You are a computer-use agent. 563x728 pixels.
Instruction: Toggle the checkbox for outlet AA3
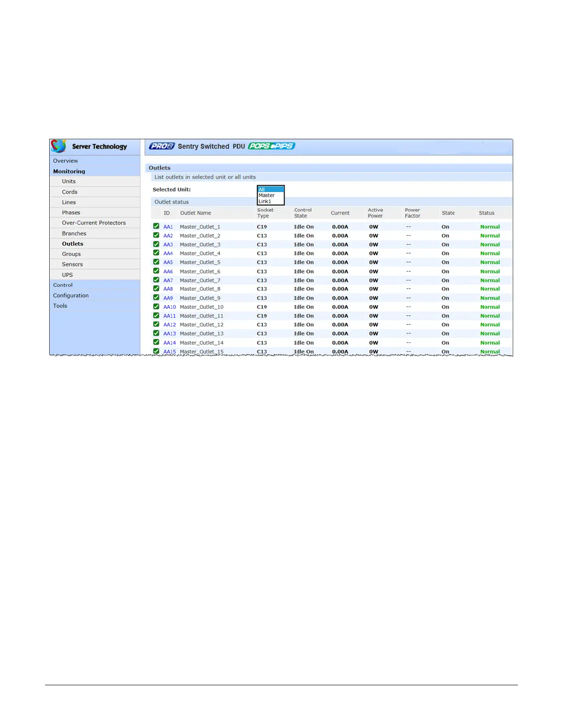click(156, 244)
